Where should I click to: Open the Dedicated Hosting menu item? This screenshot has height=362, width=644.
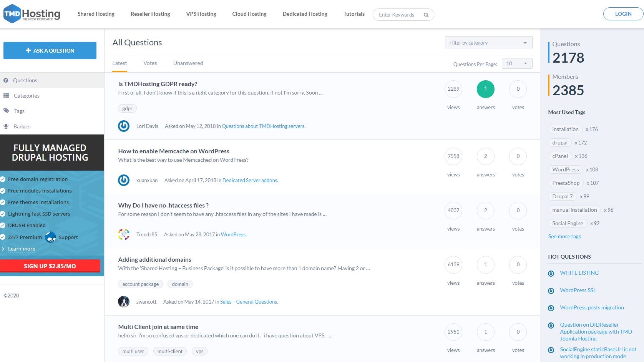[305, 14]
